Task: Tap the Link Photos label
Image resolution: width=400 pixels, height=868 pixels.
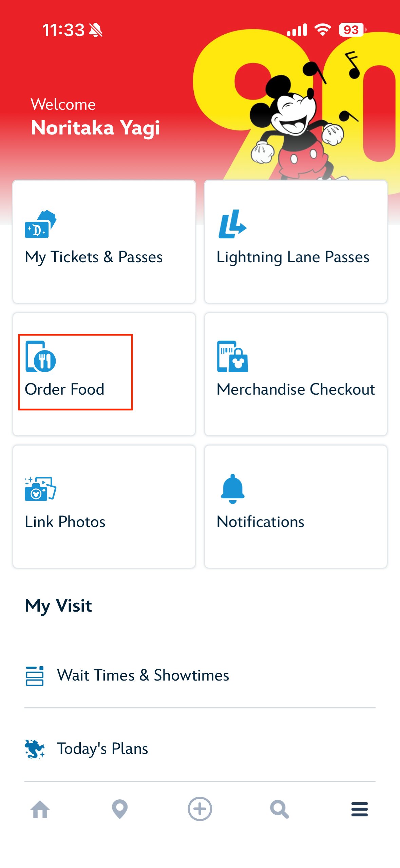Action: click(x=65, y=522)
